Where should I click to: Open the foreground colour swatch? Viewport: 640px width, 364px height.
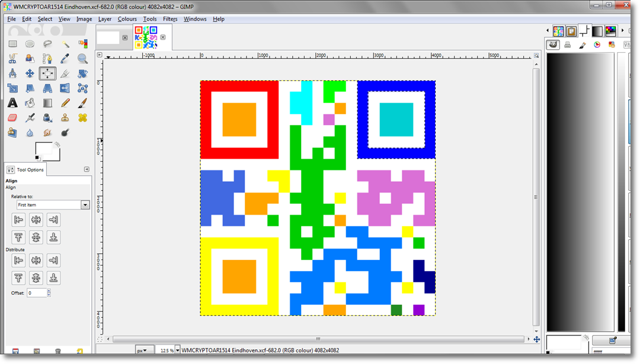coord(43,149)
